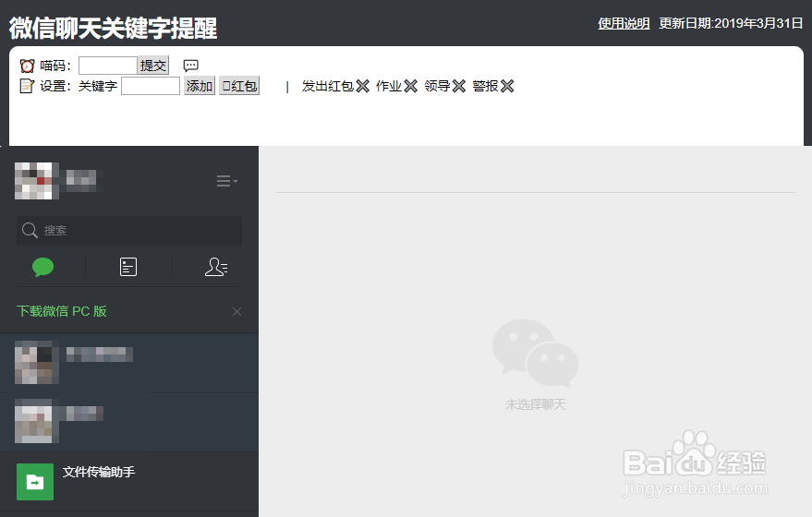Switch to the green chats tab
This screenshot has height=517, width=812.
pos(43,267)
